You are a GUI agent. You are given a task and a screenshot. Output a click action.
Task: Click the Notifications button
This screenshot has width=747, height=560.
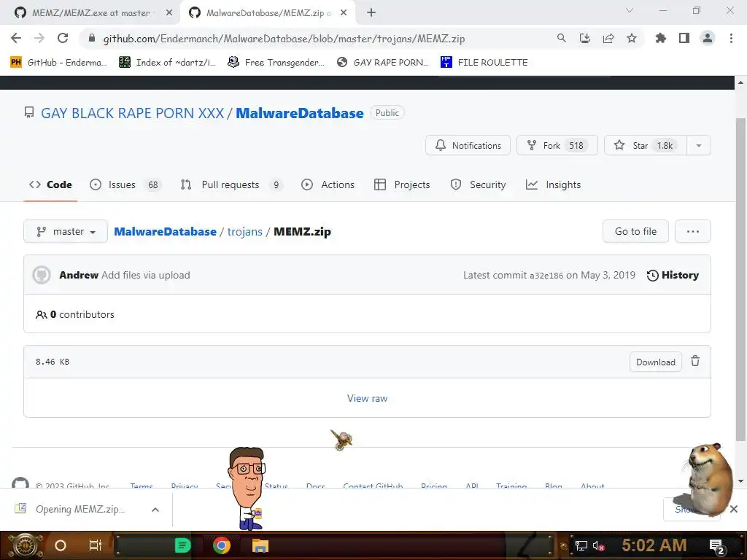point(468,145)
